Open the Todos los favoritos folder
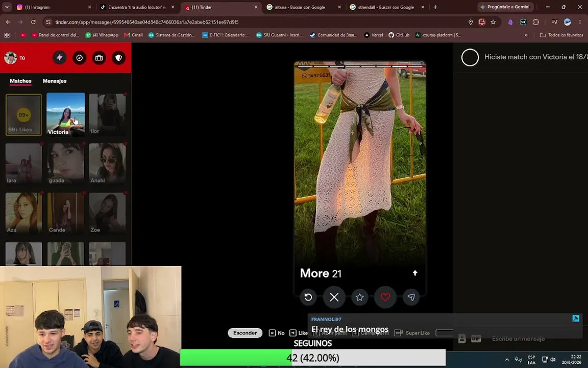The height and width of the screenshot is (368, 588). 561,35
